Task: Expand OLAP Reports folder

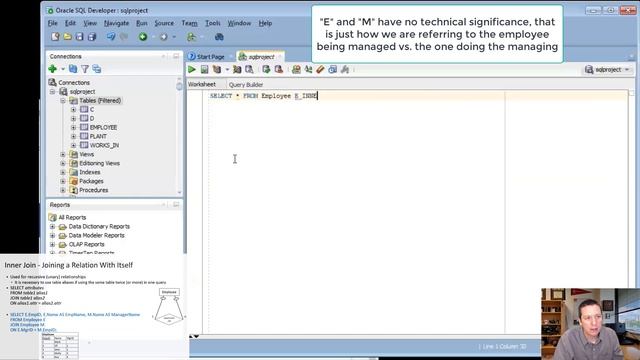Action: (52, 244)
